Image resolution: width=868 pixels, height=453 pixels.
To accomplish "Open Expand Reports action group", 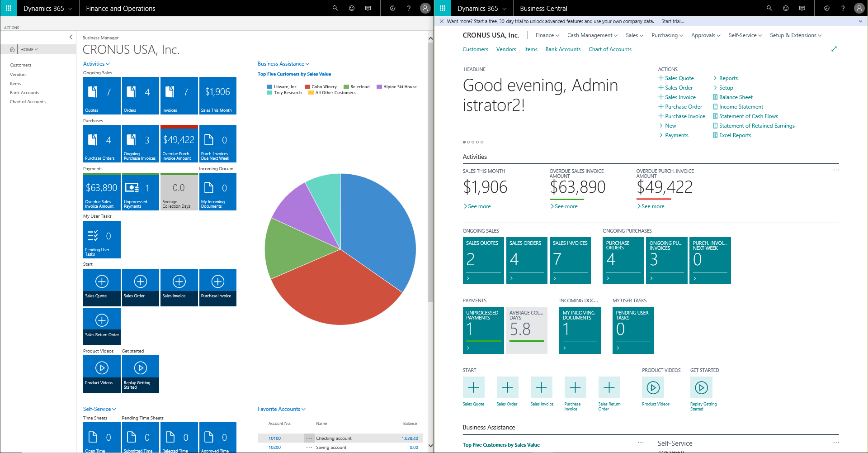I will tap(725, 78).
